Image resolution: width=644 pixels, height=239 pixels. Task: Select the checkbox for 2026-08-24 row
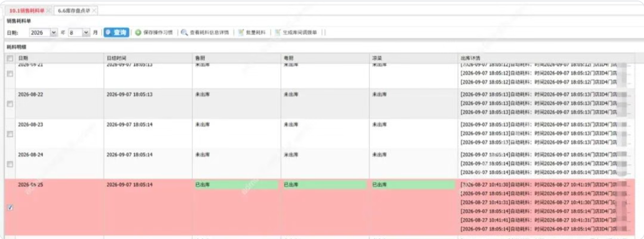[10, 164]
